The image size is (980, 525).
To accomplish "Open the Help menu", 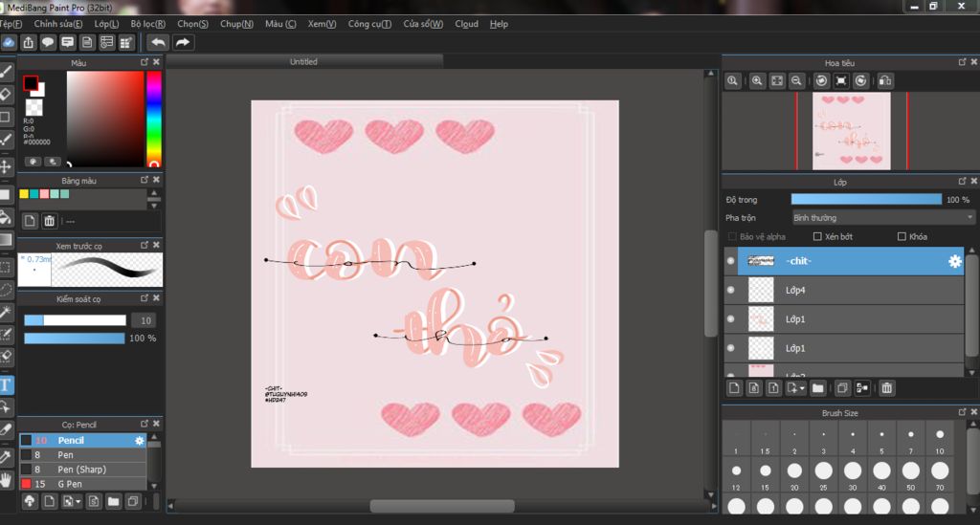I will pyautogui.click(x=499, y=24).
